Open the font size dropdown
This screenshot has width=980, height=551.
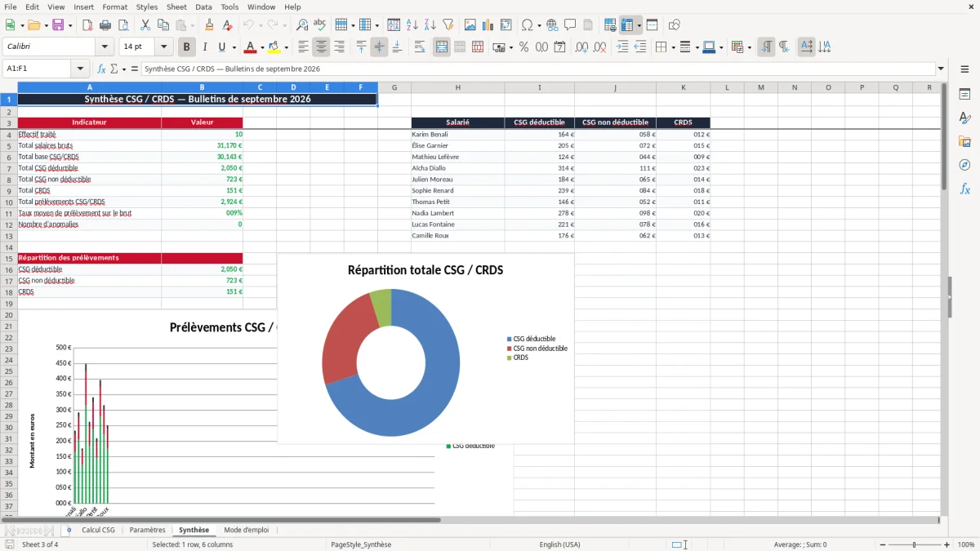(x=163, y=47)
